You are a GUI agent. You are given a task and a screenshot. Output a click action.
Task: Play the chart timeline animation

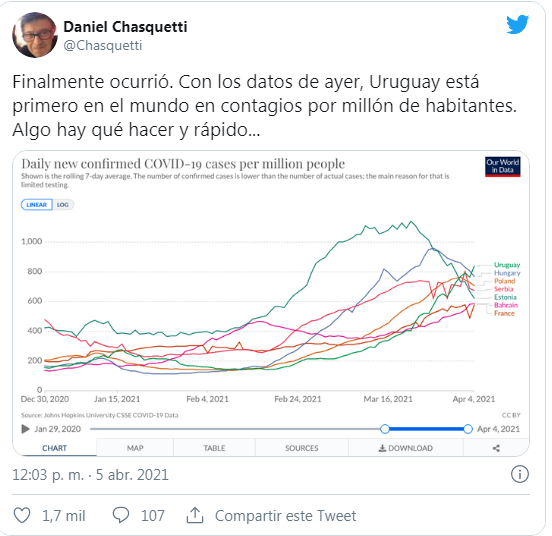[25, 429]
